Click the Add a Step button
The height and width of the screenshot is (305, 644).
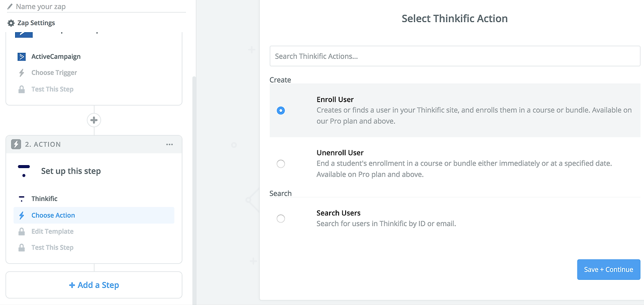click(94, 285)
